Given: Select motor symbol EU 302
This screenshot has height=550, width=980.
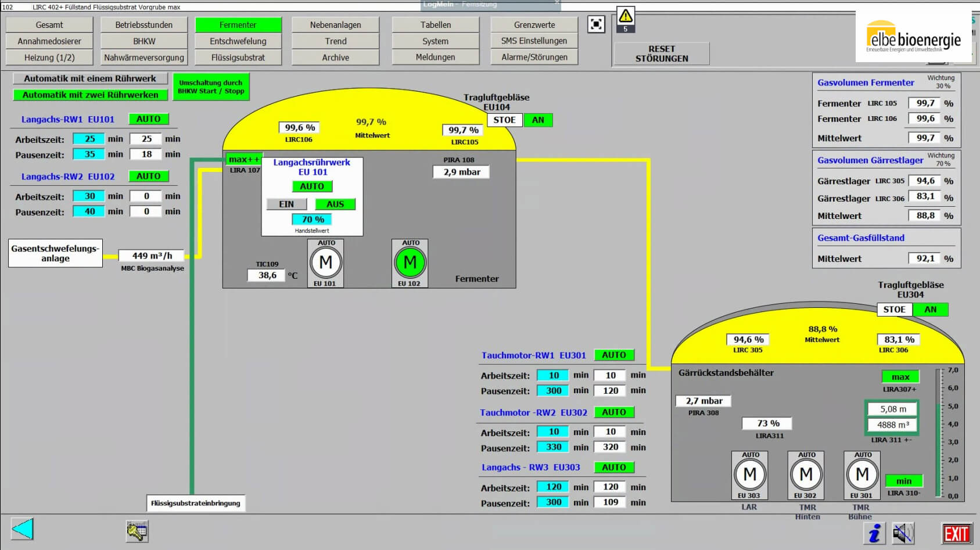Looking at the screenshot, I should click(806, 474).
